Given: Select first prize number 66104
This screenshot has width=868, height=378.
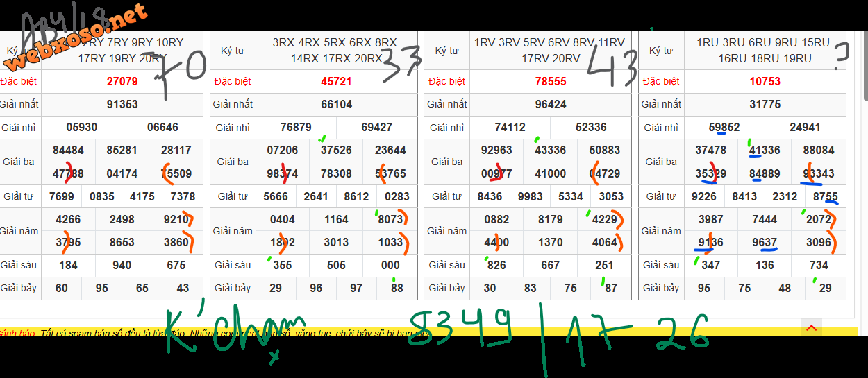Looking at the screenshot, I should 336,104.
